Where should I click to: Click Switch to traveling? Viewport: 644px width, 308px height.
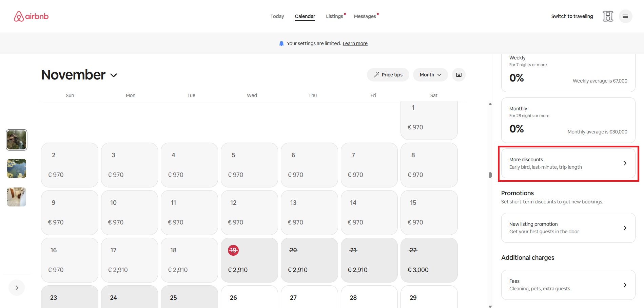pos(572,16)
